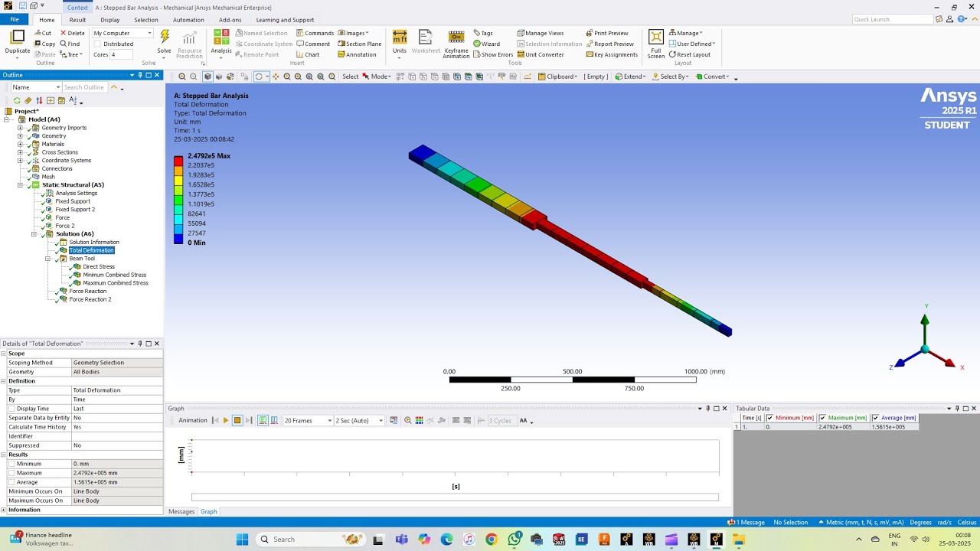Image resolution: width=980 pixels, height=551 pixels.
Task: Click Reset Layout icon
Action: click(x=690, y=54)
